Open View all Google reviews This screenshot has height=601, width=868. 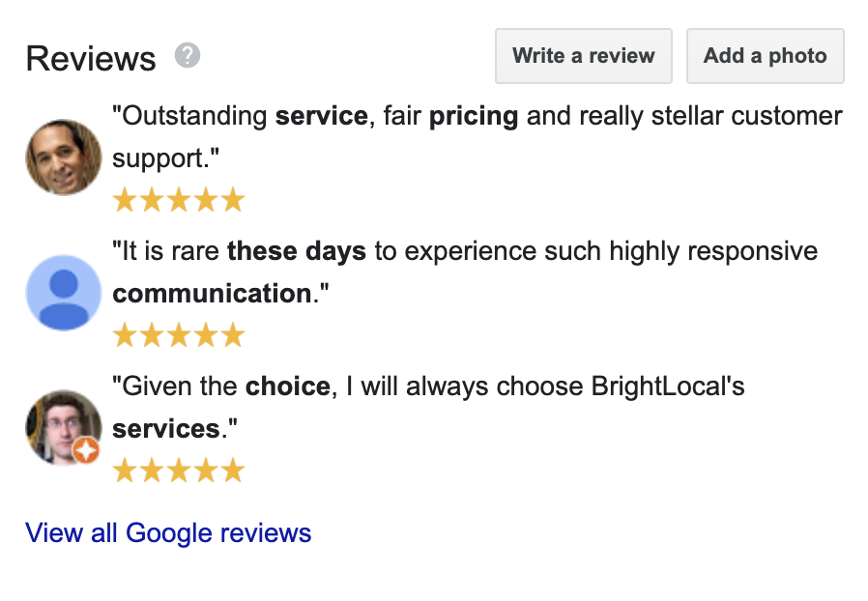(168, 532)
